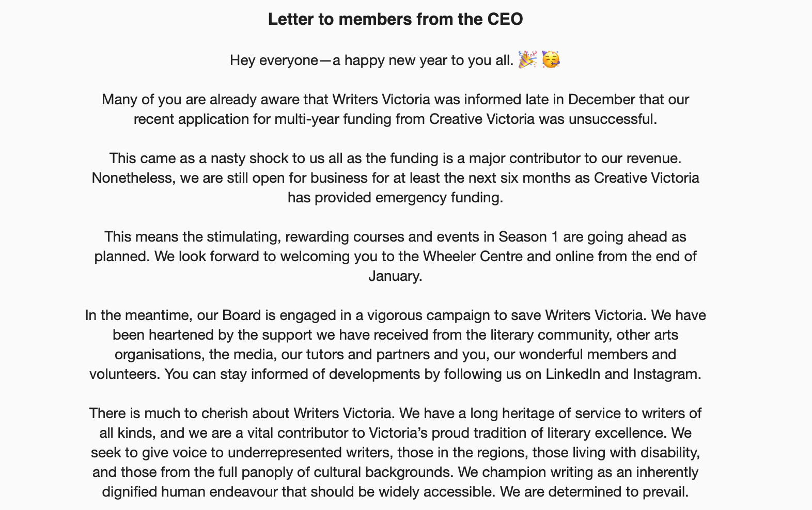Click the partying face emoji
Viewport: 812px width, 510px height.
pyautogui.click(x=551, y=60)
